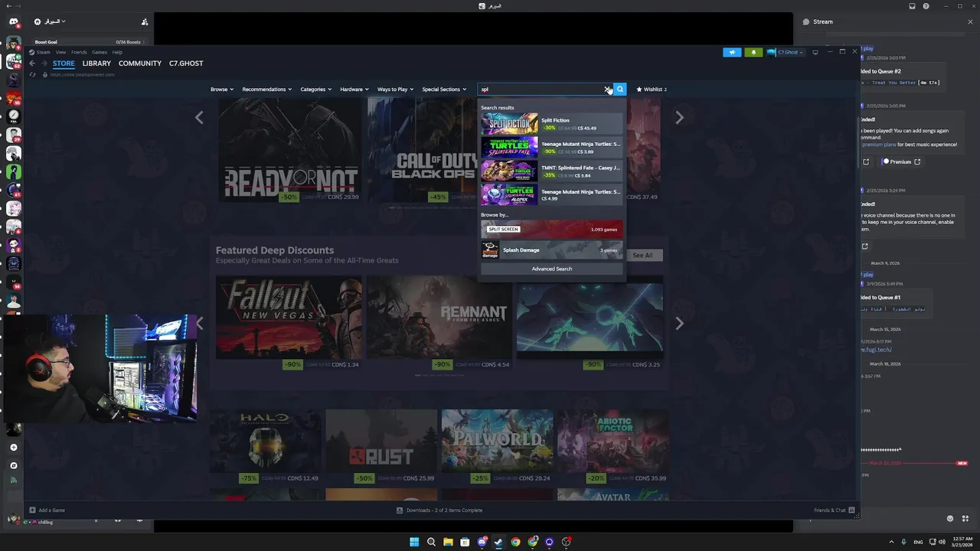980x551 pixels.
Task: Click Advanced Search in search results
Action: click(552, 269)
